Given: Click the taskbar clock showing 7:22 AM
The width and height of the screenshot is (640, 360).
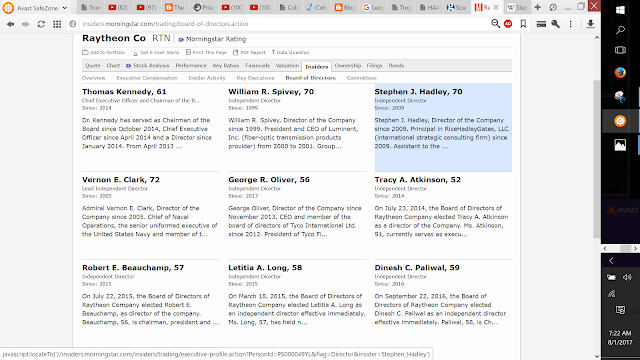Looking at the screenshot, I should tap(620, 338).
